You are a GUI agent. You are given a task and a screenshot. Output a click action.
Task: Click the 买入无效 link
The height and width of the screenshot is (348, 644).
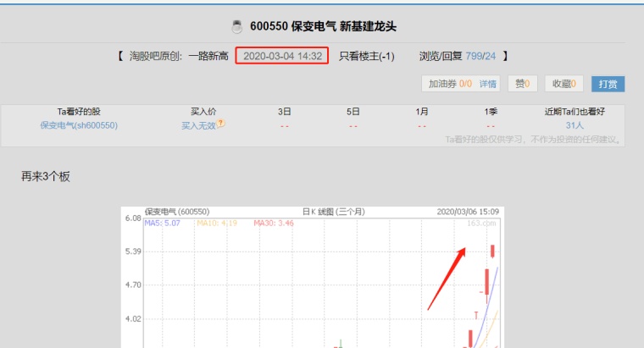[x=199, y=126]
